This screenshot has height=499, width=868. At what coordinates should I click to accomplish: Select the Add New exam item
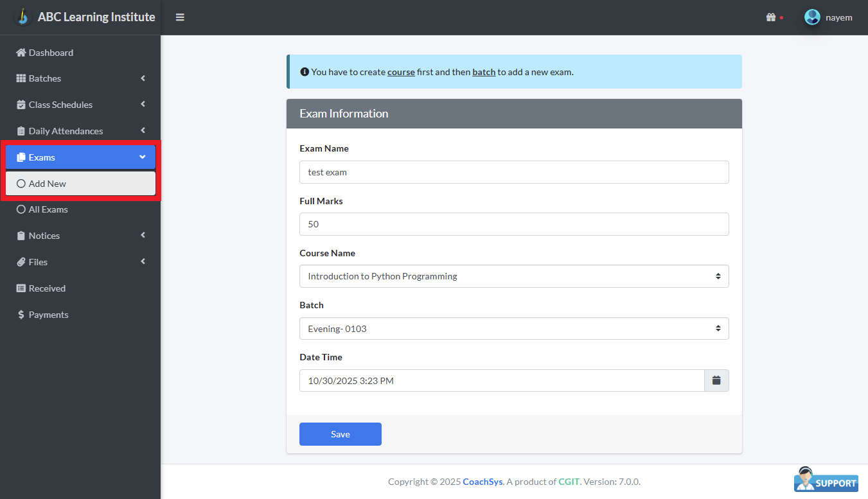(48, 184)
